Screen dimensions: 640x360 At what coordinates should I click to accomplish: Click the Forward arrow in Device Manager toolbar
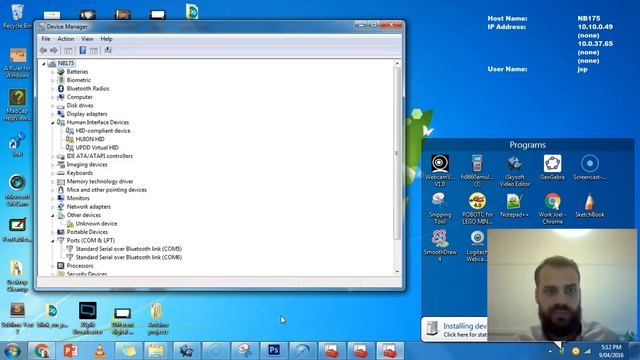click(x=54, y=50)
